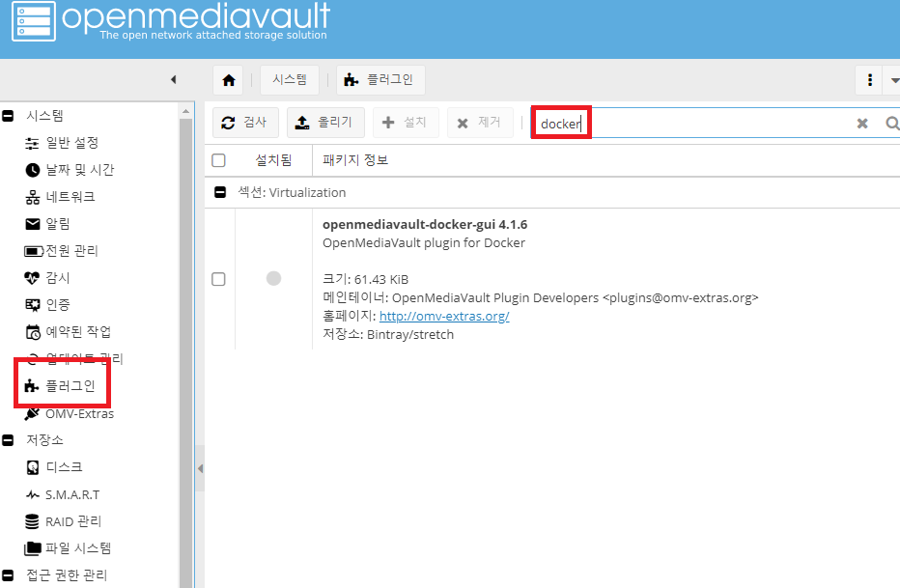Open 예약된 작업 in the sidebar

(x=78, y=331)
